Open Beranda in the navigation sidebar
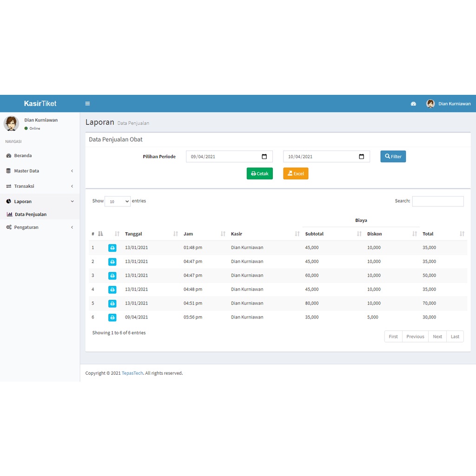This screenshot has height=476, width=476. 40,155
